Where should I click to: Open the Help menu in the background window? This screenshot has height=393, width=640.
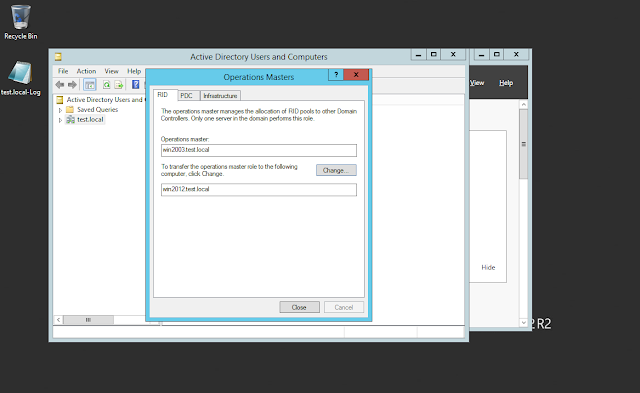coord(506,83)
